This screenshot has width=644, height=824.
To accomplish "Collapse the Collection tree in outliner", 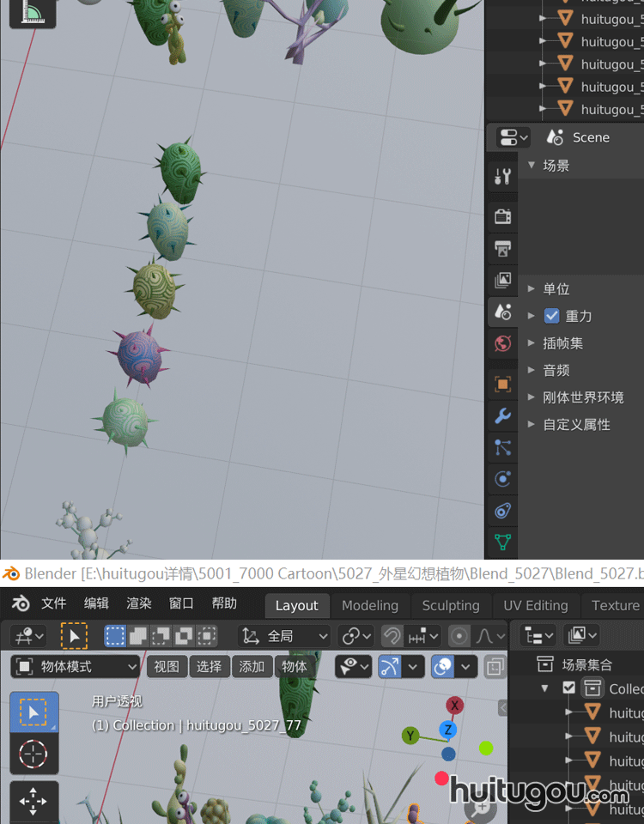I will [545, 688].
